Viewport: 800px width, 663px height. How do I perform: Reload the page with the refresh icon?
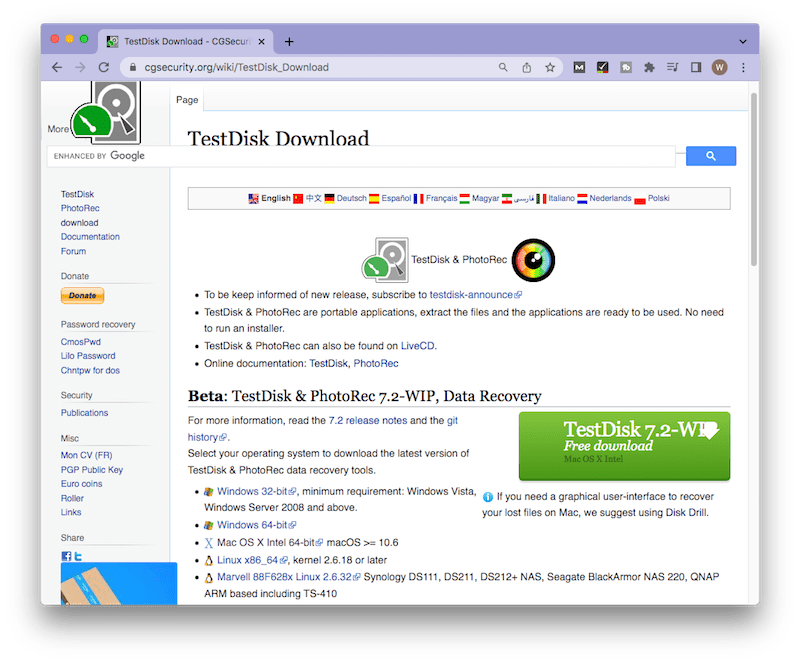[x=104, y=67]
